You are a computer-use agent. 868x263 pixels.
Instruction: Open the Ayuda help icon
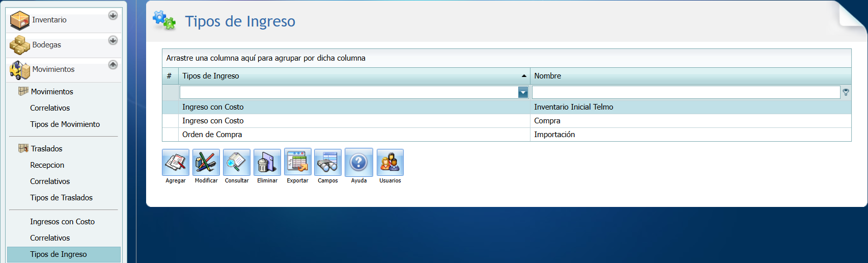pos(359,163)
